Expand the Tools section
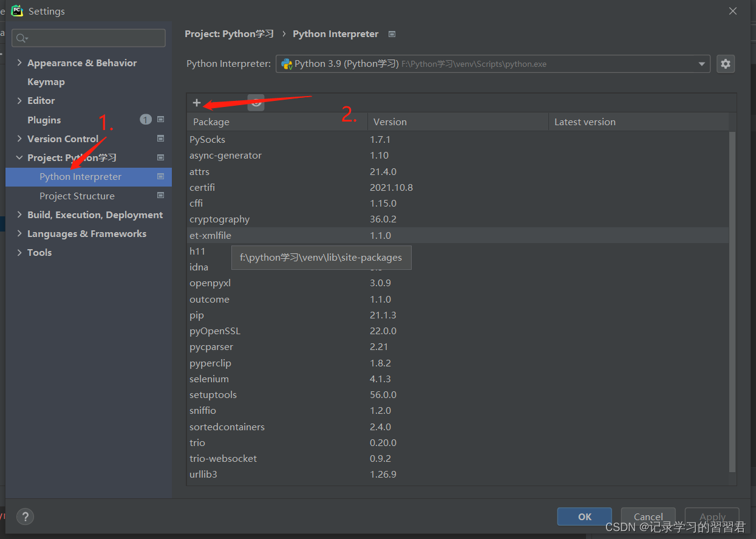 coord(19,252)
